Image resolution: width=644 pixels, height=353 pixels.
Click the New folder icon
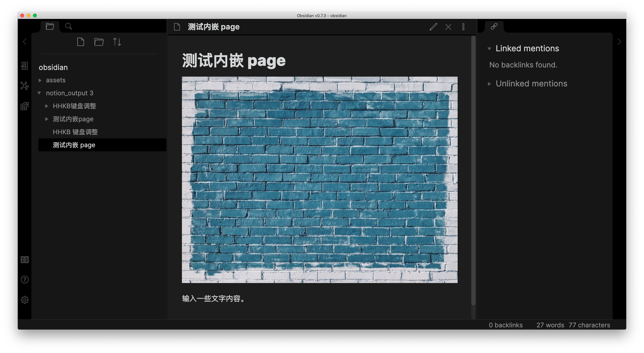[x=99, y=42]
